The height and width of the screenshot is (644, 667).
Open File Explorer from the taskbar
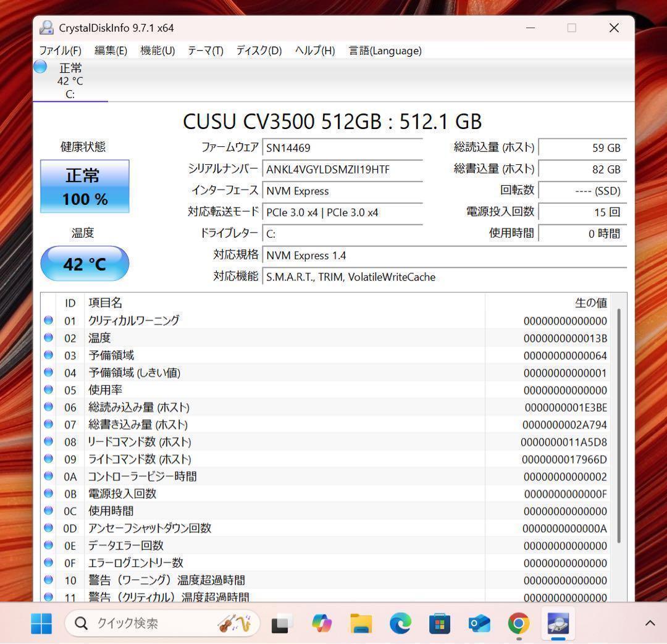pyautogui.click(x=361, y=624)
